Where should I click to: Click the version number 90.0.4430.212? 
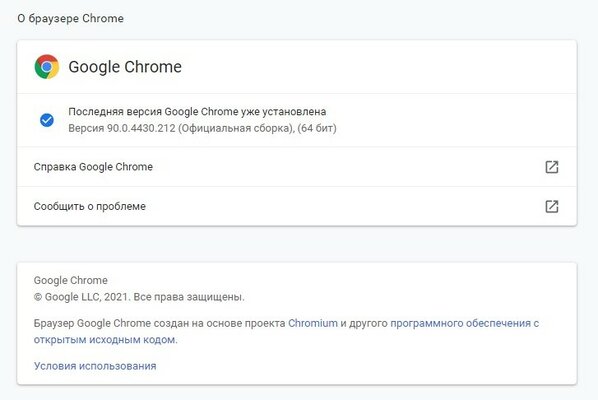141,128
